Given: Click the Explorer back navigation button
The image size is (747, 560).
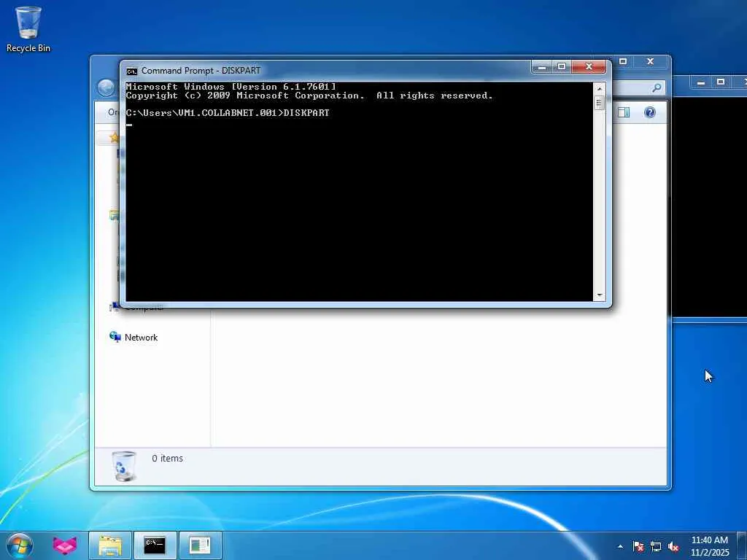Looking at the screenshot, I should coord(106,87).
